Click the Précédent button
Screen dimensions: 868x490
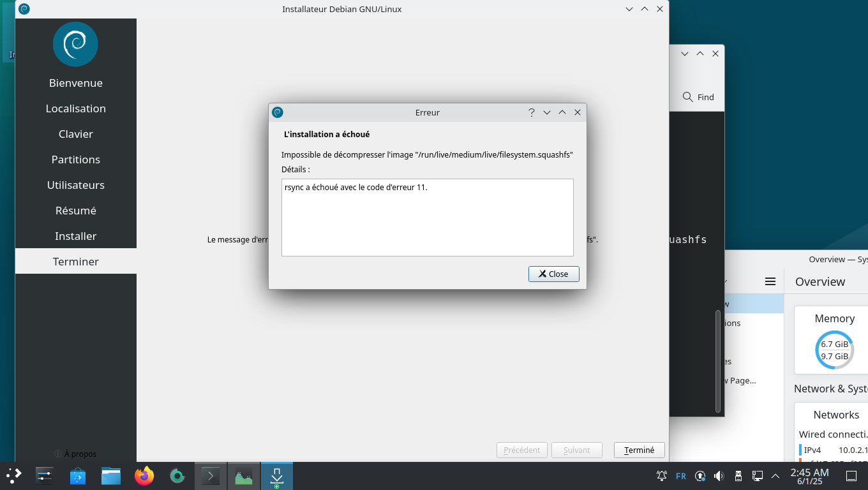click(522, 450)
